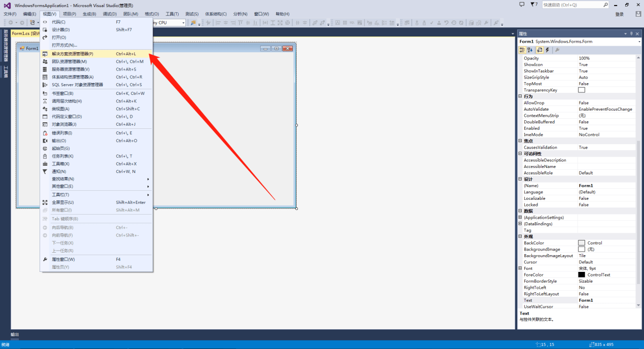Click the 类视图(A) menu item
644x349 pixels.
(96, 109)
